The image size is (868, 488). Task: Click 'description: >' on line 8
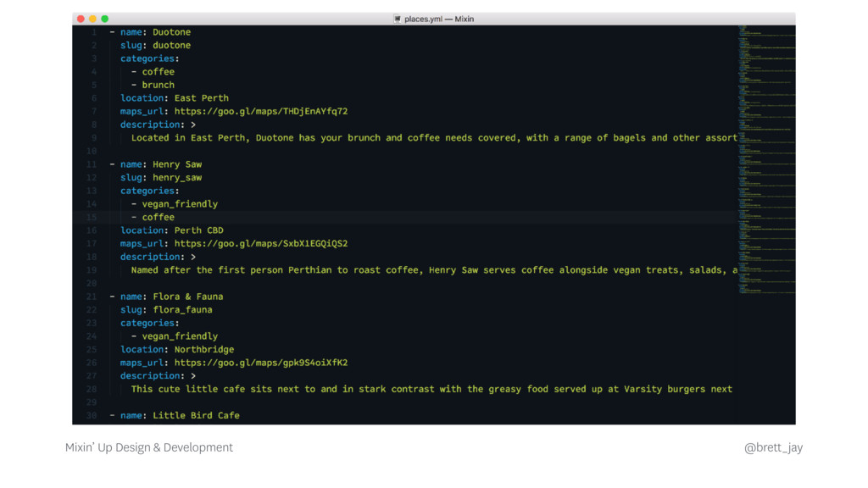pos(158,125)
